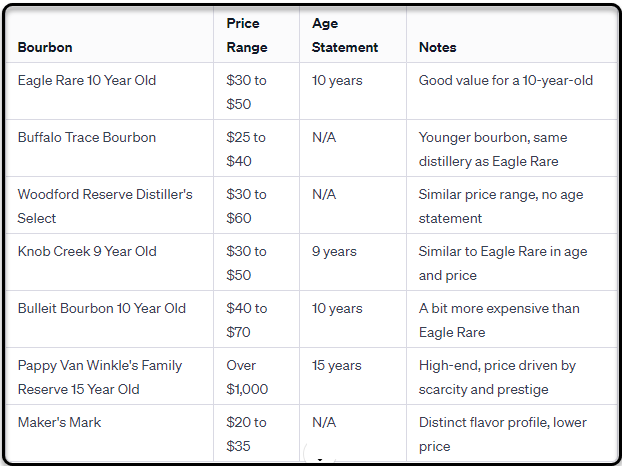This screenshot has height=466, width=622.
Task: Select the 9 years age cell
Action: tap(334, 251)
